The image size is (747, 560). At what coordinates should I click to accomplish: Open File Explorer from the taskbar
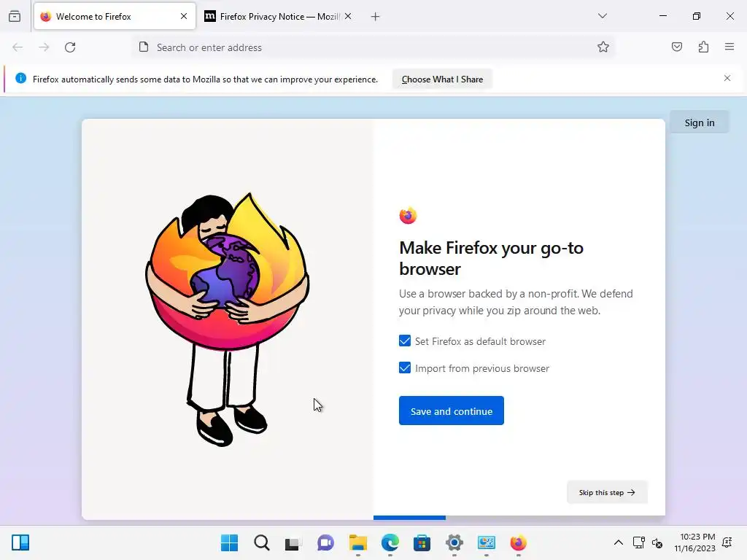357,542
